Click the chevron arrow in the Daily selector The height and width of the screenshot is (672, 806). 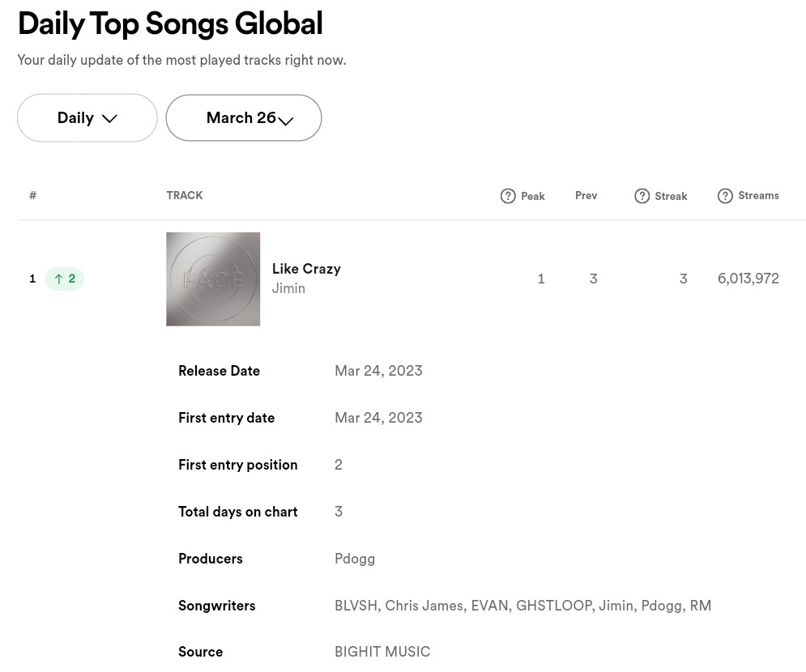coord(109,118)
